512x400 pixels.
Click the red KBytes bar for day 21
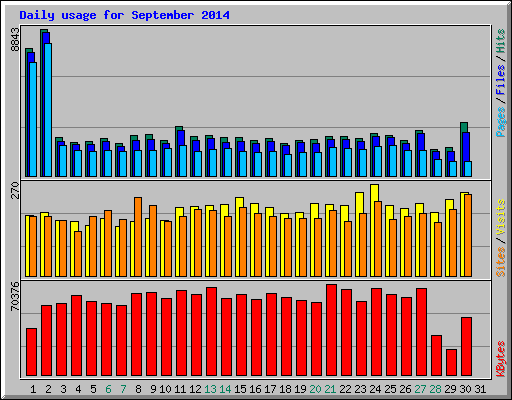331,330
